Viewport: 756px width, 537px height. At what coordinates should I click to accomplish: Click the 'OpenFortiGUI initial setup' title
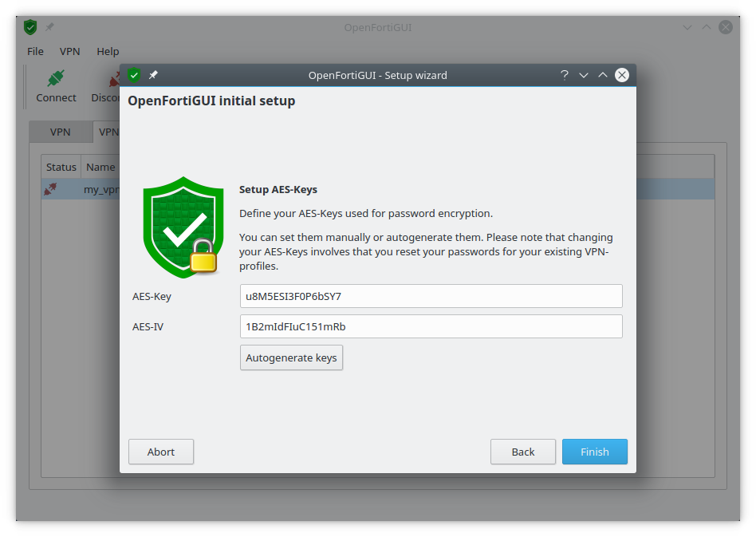click(211, 101)
